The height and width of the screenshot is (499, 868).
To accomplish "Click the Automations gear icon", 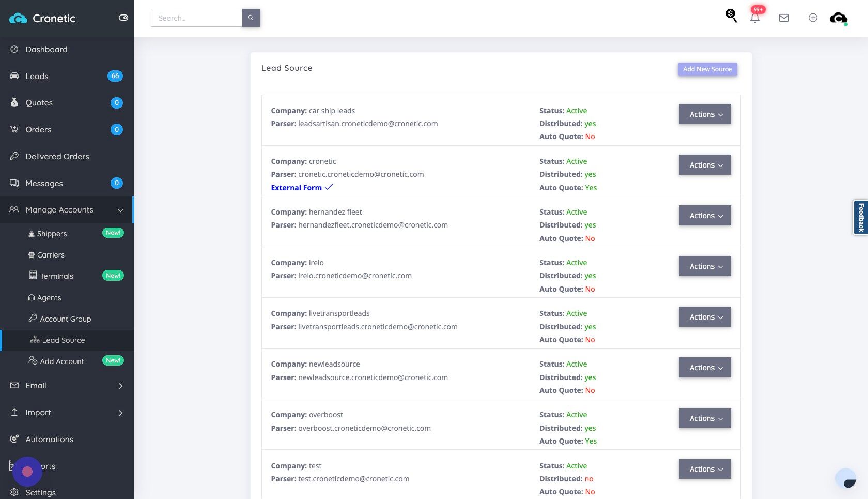I will click(x=14, y=439).
